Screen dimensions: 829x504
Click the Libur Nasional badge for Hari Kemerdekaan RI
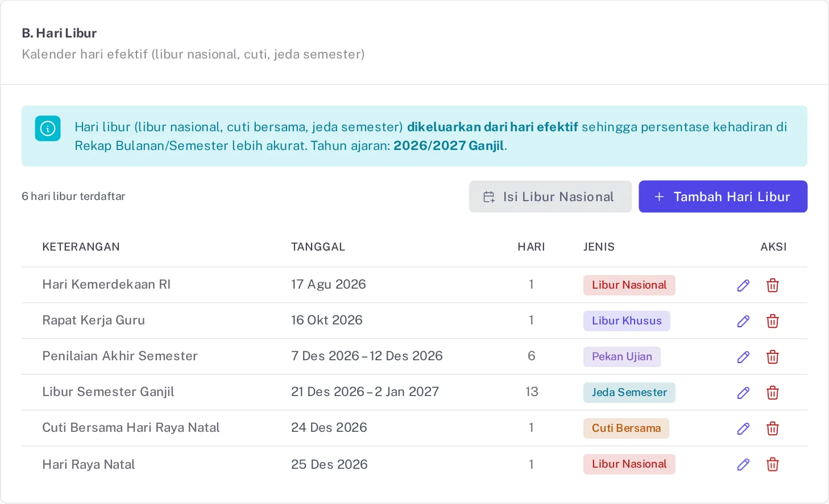[x=629, y=285]
